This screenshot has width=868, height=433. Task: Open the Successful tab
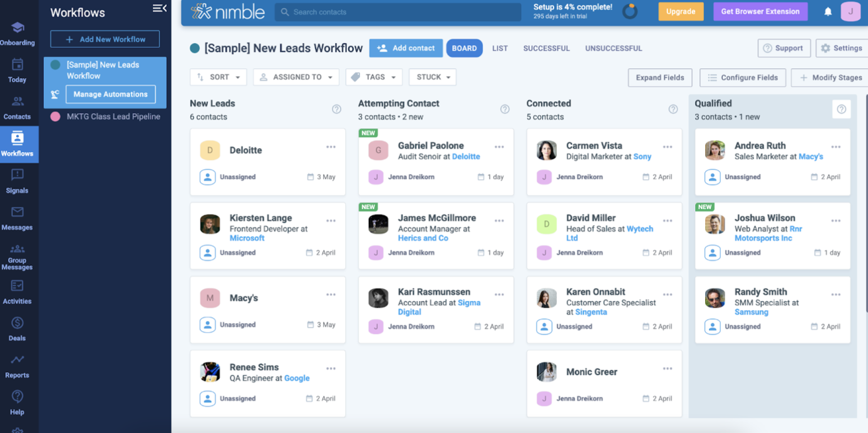click(546, 48)
